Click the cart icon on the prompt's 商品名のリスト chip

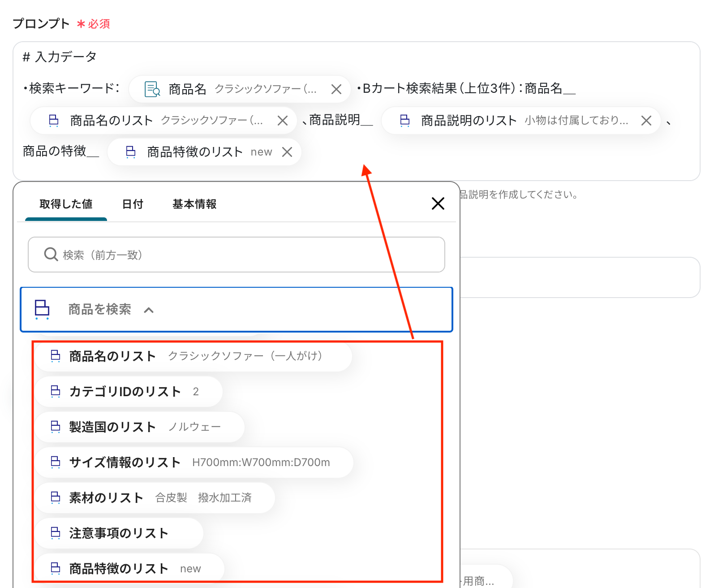point(54,121)
